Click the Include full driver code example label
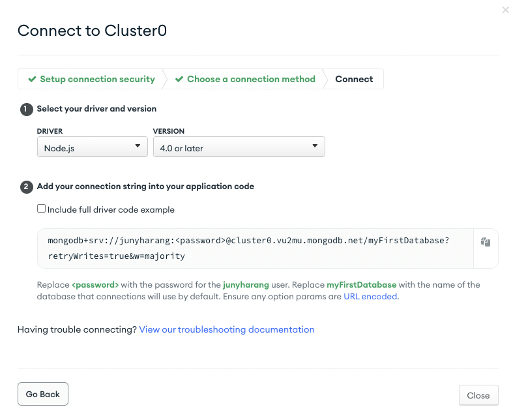This screenshot has height=420, width=511. [111, 210]
